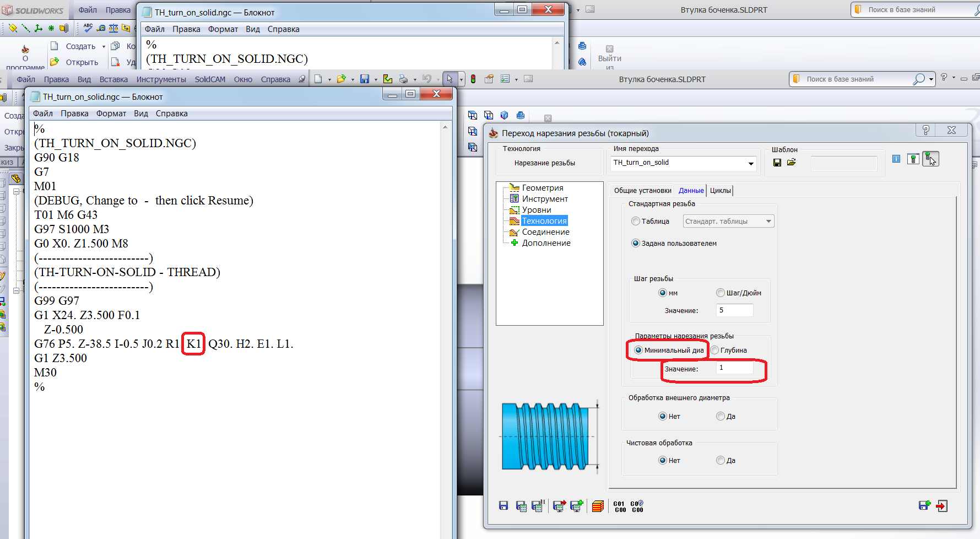This screenshot has width=980, height=539.
Task: Click Save and Calculate icon in dialog
Action: (521, 506)
